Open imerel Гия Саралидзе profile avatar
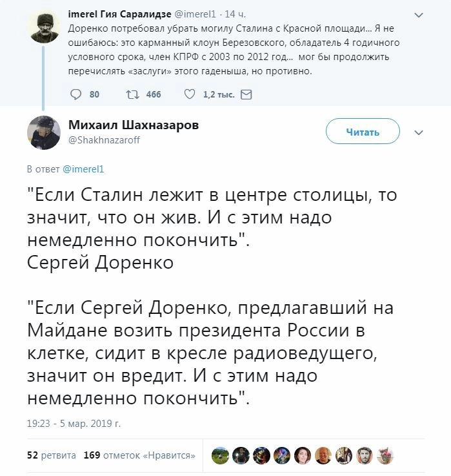 [x=43, y=26]
